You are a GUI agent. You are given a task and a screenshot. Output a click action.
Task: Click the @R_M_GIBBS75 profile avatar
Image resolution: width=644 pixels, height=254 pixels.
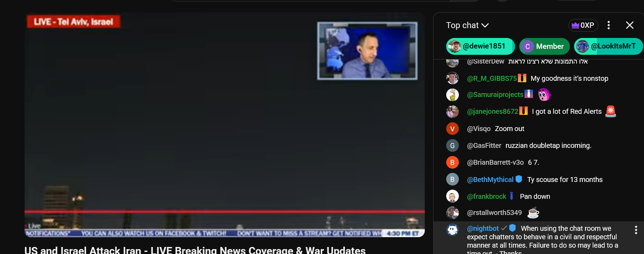click(x=453, y=78)
